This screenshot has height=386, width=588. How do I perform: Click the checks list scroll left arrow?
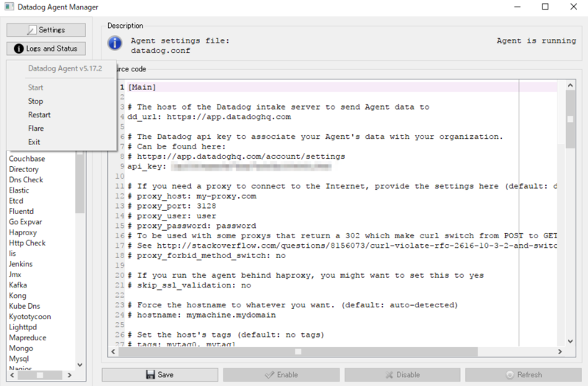click(x=12, y=375)
